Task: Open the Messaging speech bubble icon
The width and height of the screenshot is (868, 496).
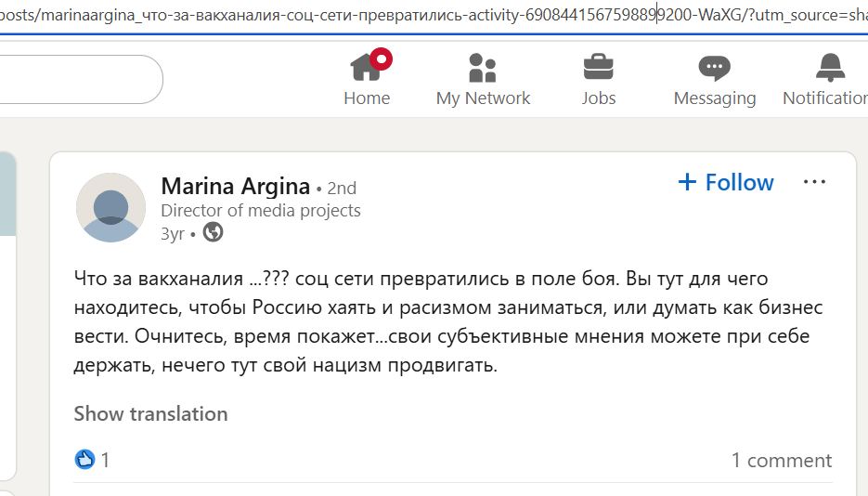Action: [x=714, y=68]
